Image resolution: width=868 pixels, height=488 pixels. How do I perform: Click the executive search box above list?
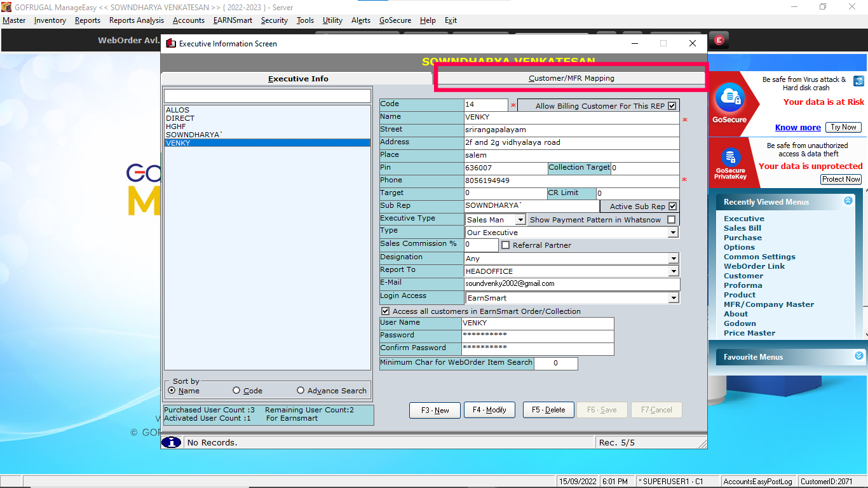pos(267,96)
